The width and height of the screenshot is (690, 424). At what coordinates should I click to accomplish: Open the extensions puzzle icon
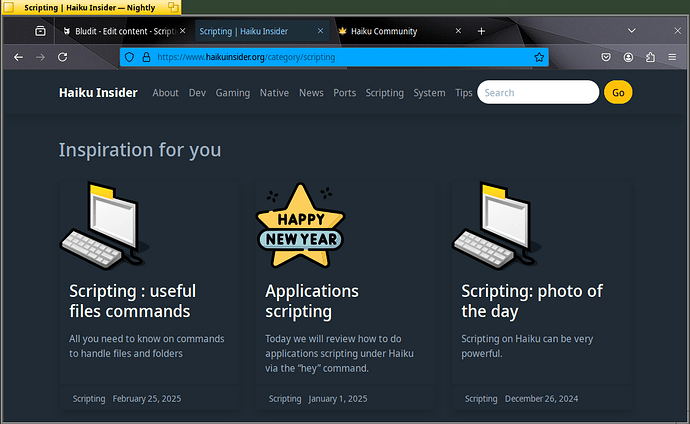tap(650, 57)
